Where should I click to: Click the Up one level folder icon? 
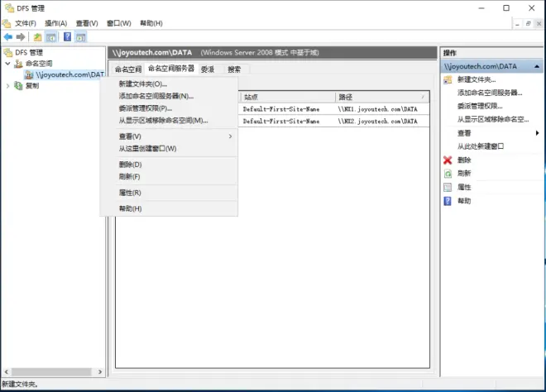click(37, 37)
